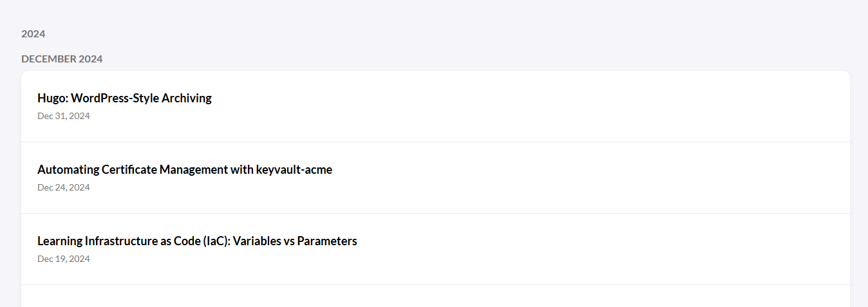Select the 2024 year heading
The height and width of the screenshot is (307, 868).
point(33,33)
